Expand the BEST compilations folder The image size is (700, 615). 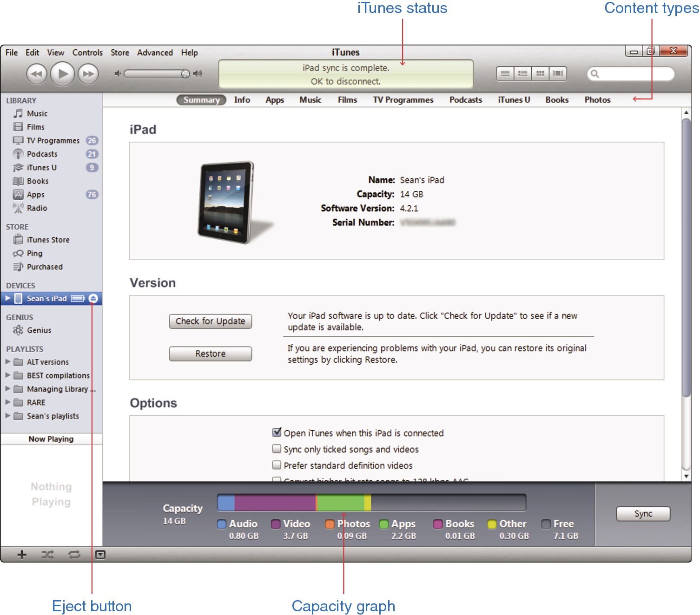tap(8, 375)
